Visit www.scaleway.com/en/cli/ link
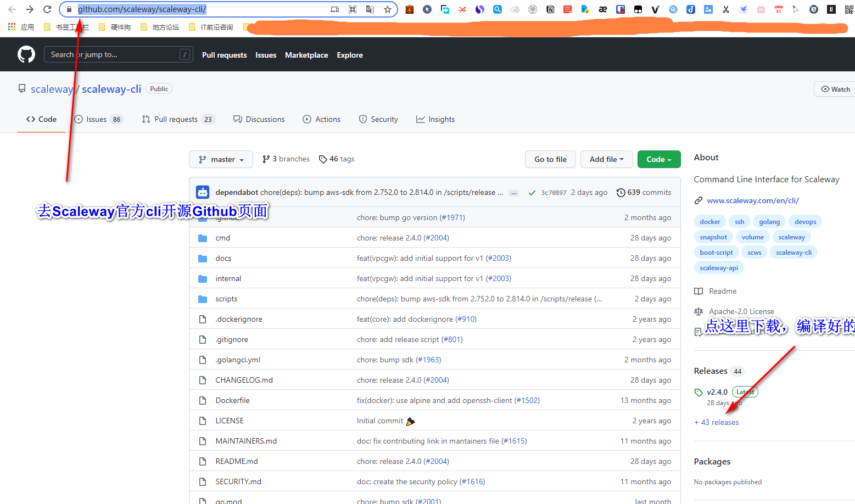This screenshot has width=855, height=504. 753,200
